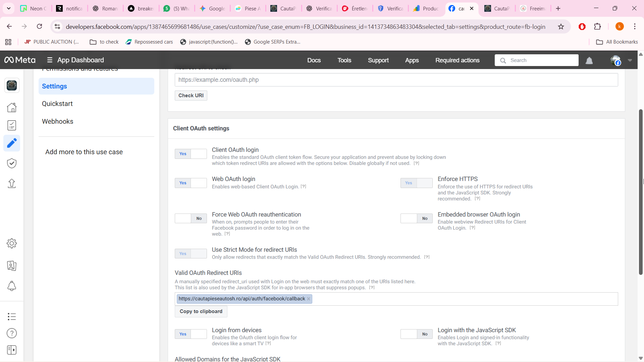Open the Apps menu

pyautogui.click(x=412, y=60)
